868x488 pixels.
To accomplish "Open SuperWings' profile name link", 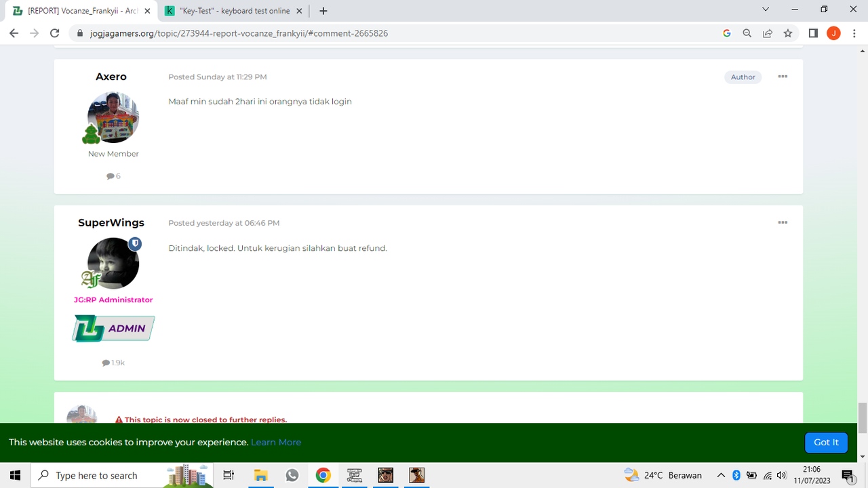I will 111,222.
